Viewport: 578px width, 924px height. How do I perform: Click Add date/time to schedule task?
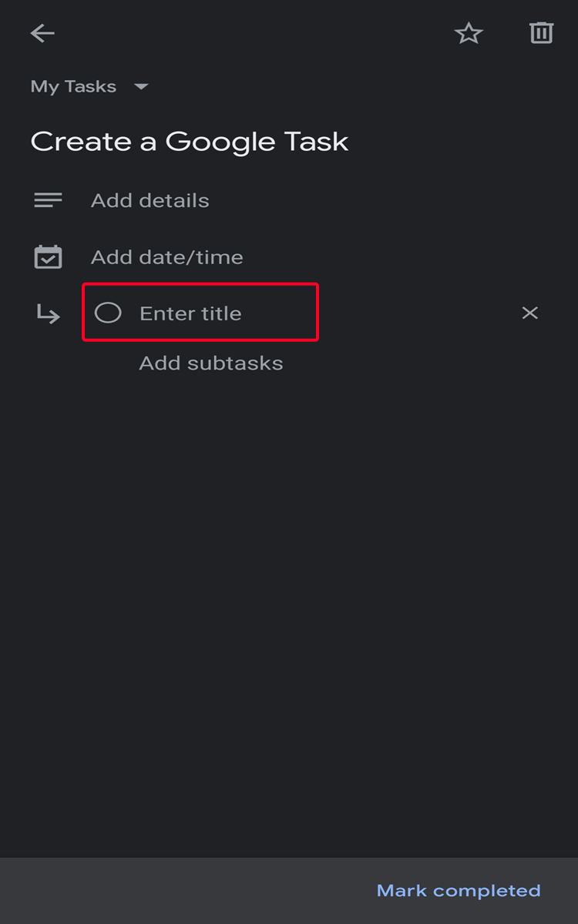point(166,256)
